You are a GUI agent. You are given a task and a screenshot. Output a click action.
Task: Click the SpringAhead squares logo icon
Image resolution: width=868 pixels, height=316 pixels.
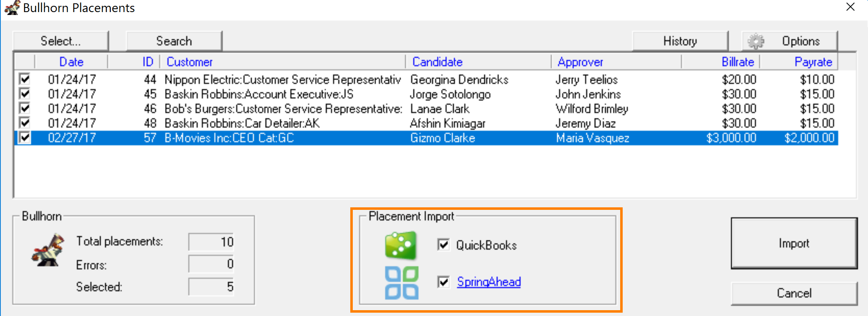point(402,283)
